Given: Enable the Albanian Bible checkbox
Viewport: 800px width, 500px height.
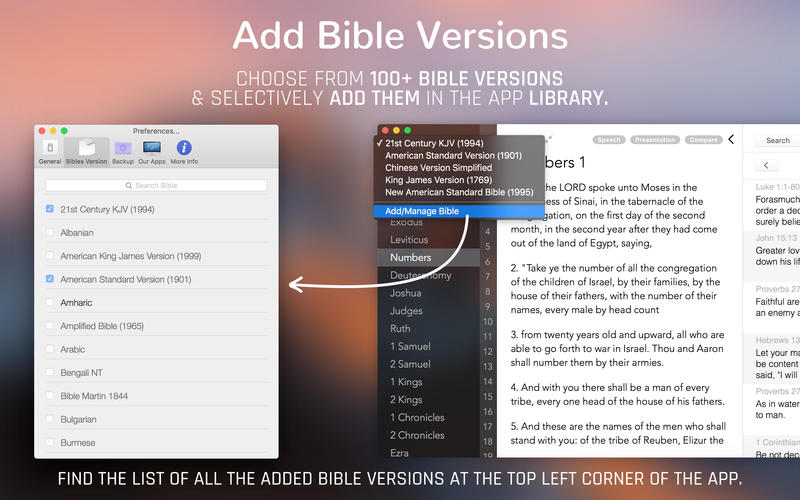Looking at the screenshot, I should pyautogui.click(x=49, y=232).
